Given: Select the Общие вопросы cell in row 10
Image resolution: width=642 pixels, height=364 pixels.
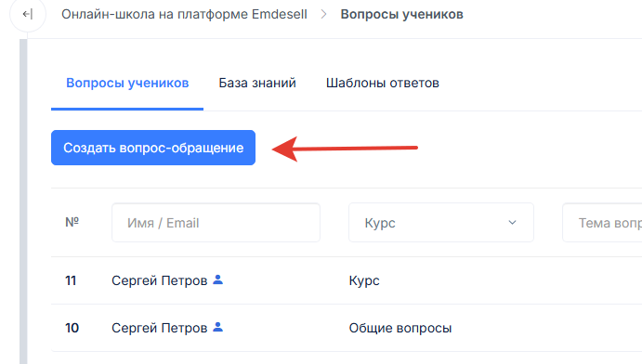Looking at the screenshot, I should [400, 328].
